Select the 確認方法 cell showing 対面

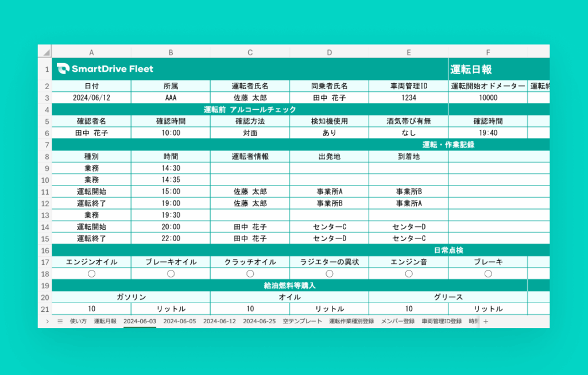250,133
